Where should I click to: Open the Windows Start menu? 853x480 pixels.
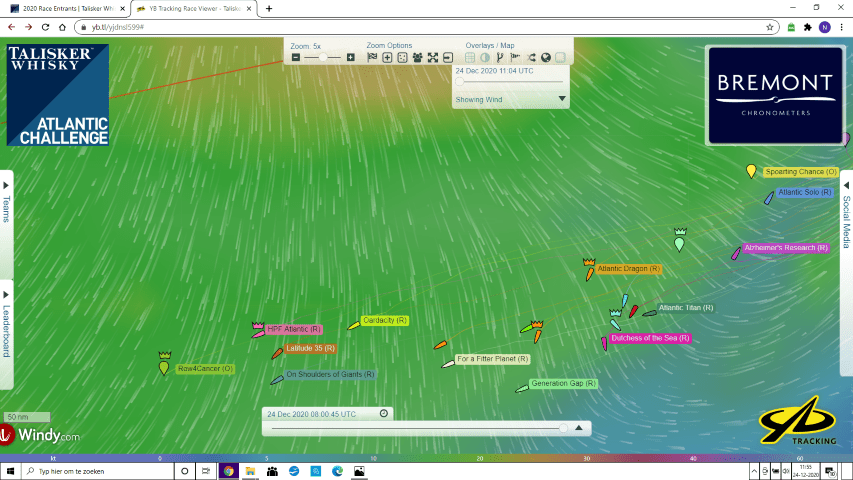click(10, 471)
